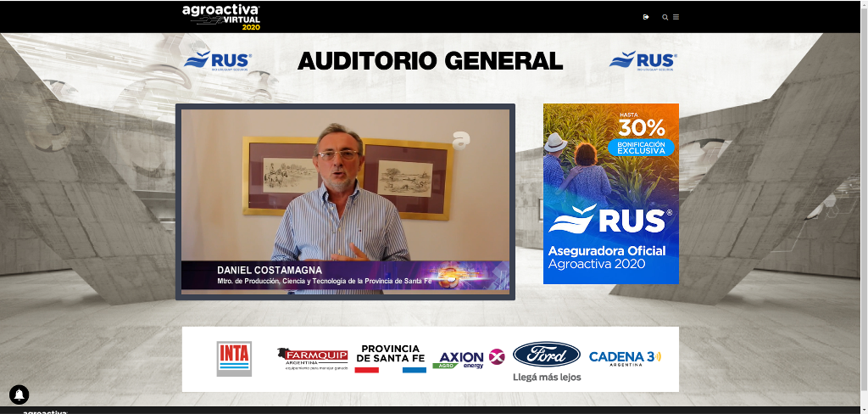Click the Aseguradora Oficial Agroactiva 2020 text
Screen dimensions: 868x414
pos(607,257)
